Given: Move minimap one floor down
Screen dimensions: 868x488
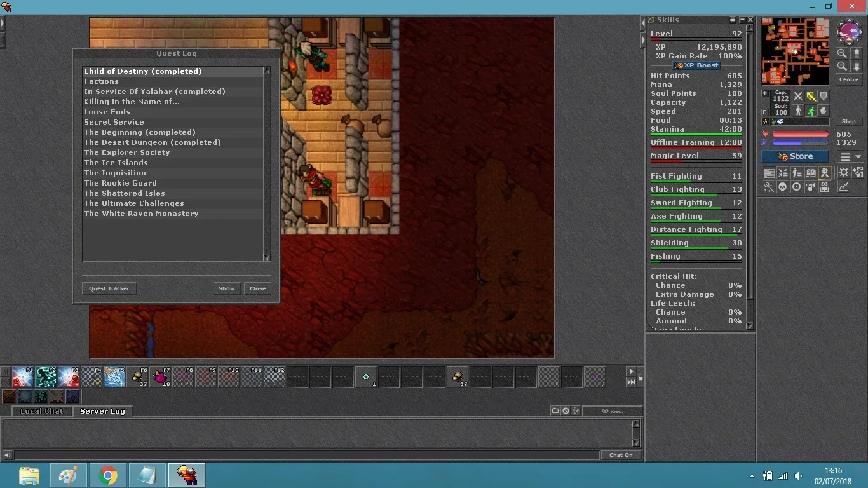Looking at the screenshot, I should coord(857,66).
